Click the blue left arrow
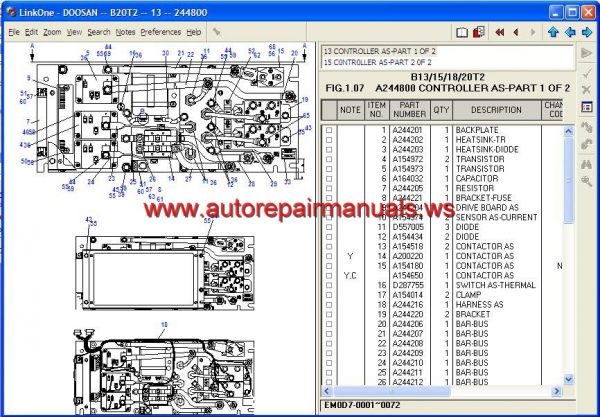 pyautogui.click(x=570, y=33)
